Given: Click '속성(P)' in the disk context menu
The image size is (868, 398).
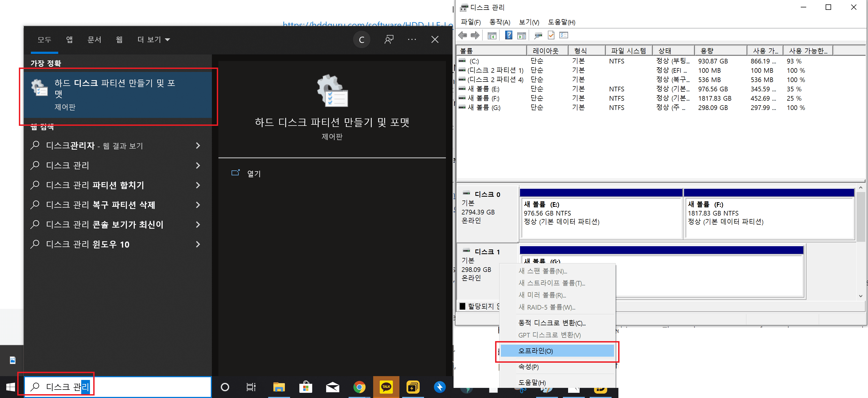Looking at the screenshot, I should pos(528,367).
